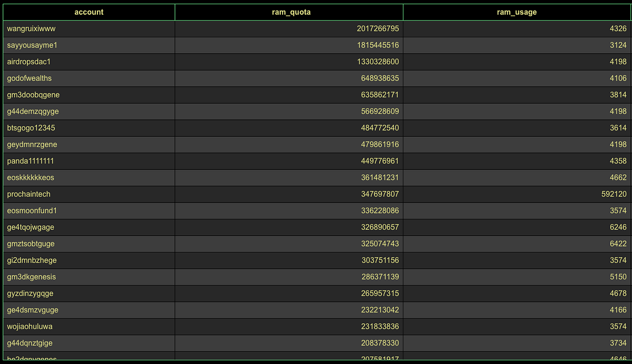Click ram_usage value 4326
The image size is (632, 364).
(x=618, y=29)
